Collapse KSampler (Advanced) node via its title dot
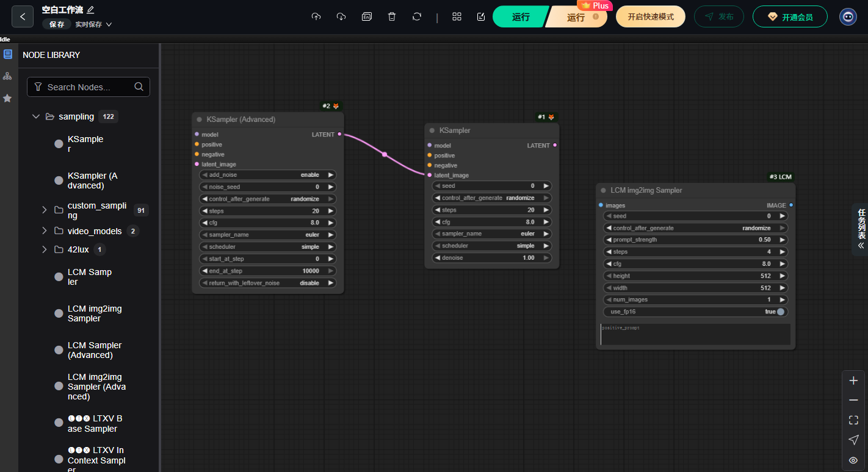The image size is (868, 472). [x=200, y=120]
